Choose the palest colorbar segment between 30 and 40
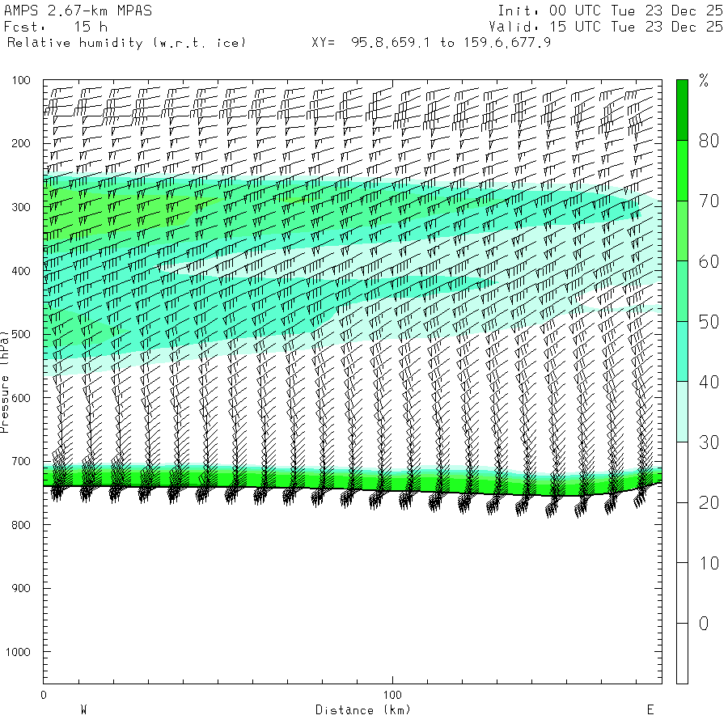Screen dimensions: 728x728 point(682,412)
